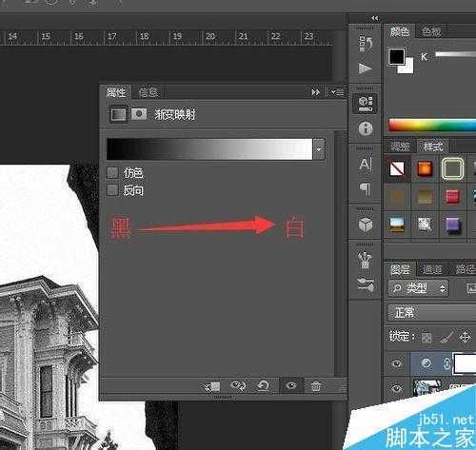The height and width of the screenshot is (450, 476).
Task: Open the Info panel icon in dock
Action: pos(366,128)
